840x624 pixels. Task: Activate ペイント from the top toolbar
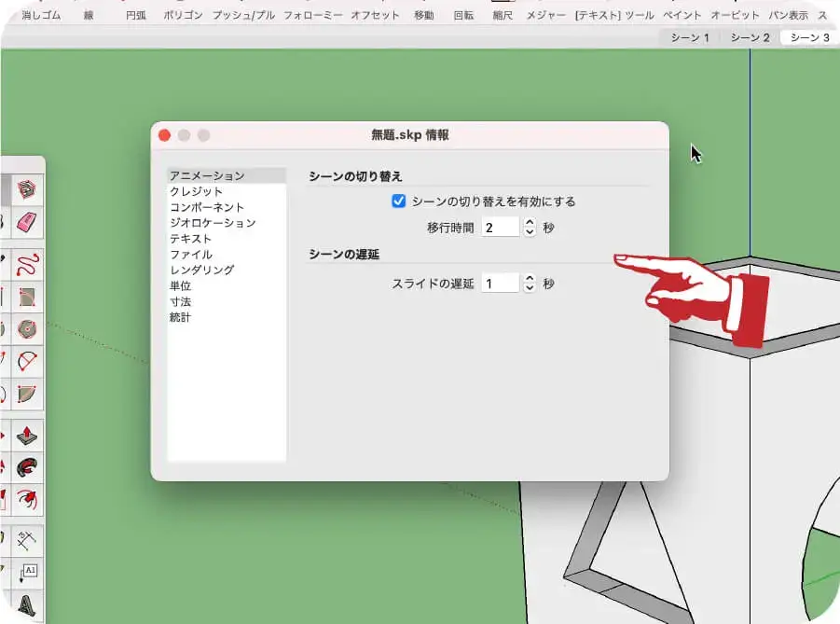coord(683,14)
